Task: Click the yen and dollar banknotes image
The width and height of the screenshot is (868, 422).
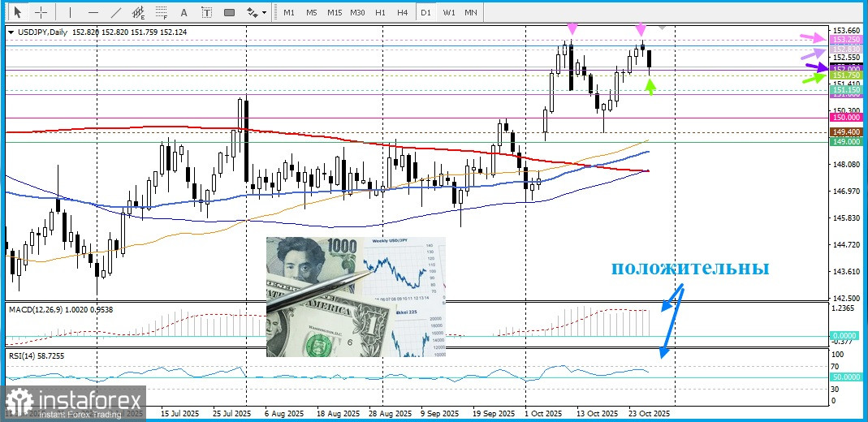Action: pos(356,296)
